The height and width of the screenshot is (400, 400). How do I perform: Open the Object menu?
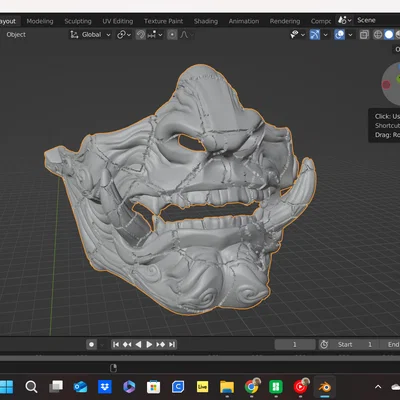click(16, 35)
